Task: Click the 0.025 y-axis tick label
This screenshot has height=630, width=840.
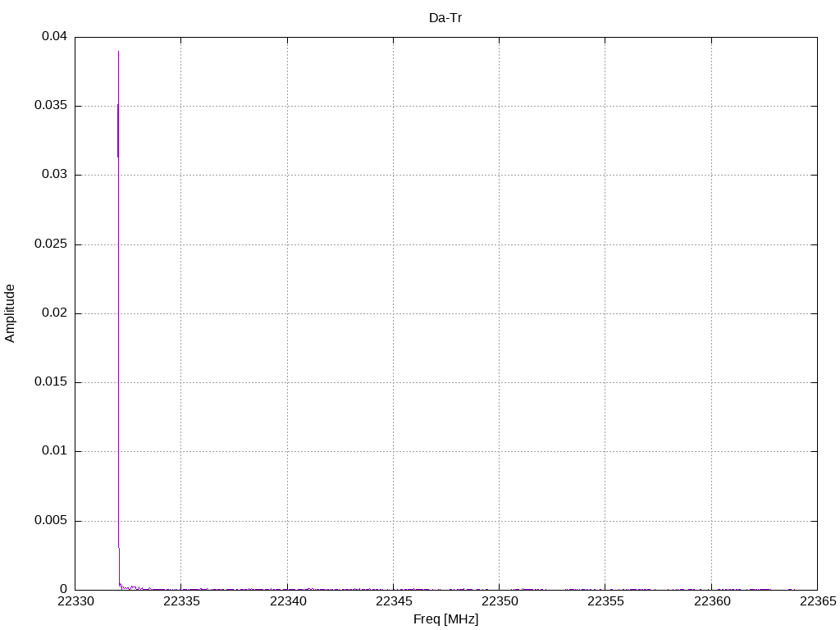Action: pos(52,244)
